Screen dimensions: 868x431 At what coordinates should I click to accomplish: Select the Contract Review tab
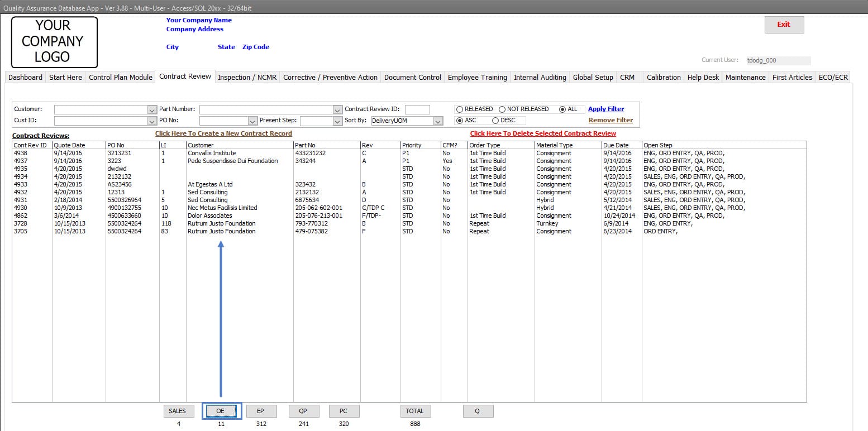pyautogui.click(x=185, y=76)
